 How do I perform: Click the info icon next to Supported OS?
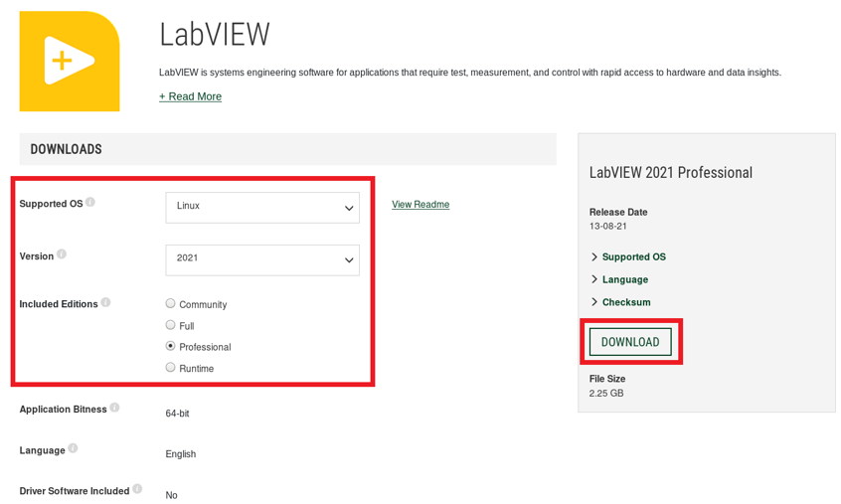90,202
